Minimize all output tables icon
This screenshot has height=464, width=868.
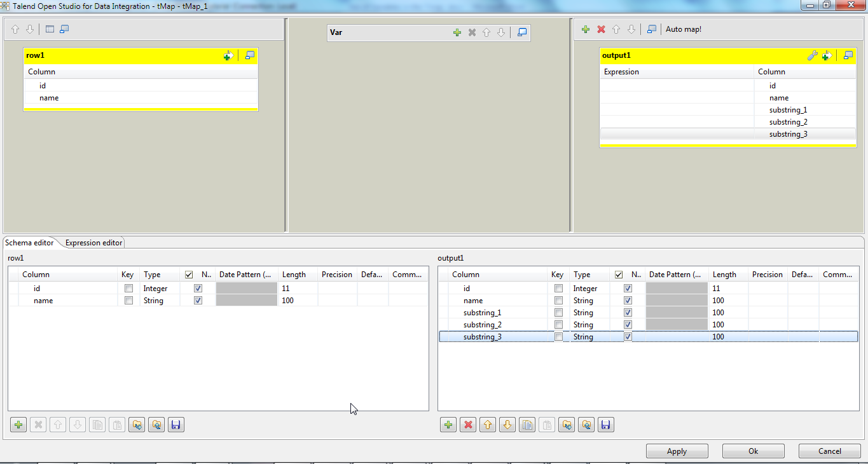(x=652, y=29)
